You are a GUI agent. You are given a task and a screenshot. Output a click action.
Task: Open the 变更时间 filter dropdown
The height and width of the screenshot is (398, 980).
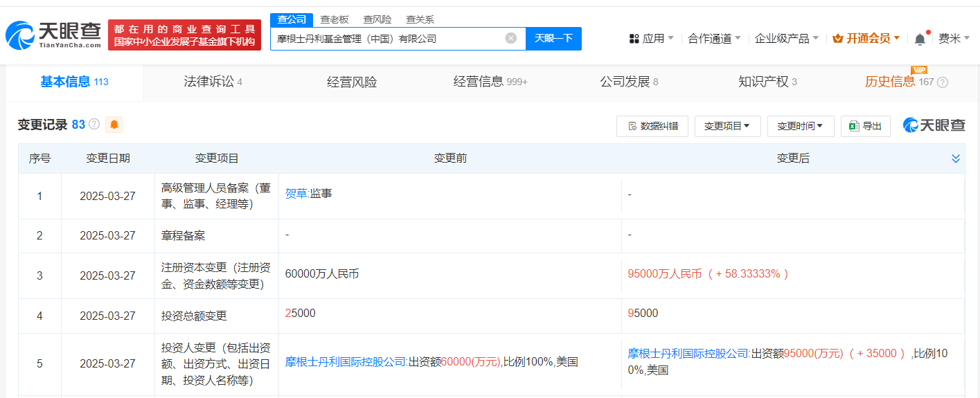click(801, 126)
